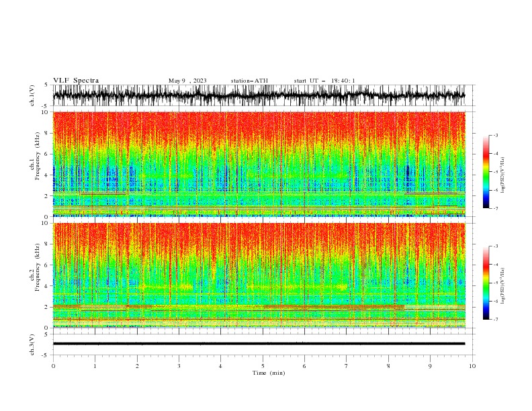This screenshot has height=411, width=532.
Task: Click the "Time (min)" axis label
Action: pos(269,373)
